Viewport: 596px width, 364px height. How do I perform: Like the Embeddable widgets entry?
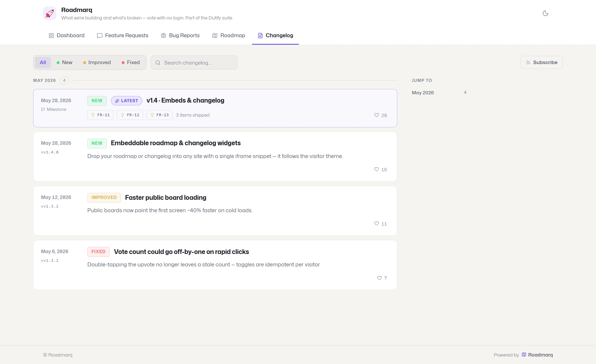coord(381,169)
